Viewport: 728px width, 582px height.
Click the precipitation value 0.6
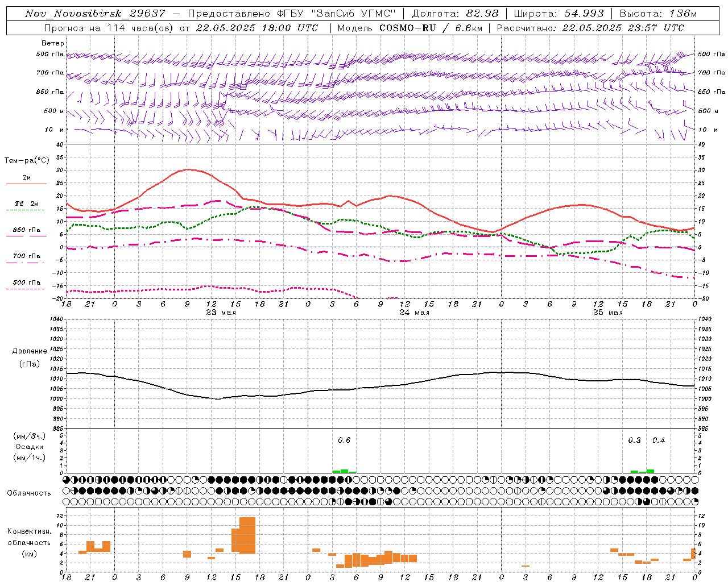(x=344, y=440)
